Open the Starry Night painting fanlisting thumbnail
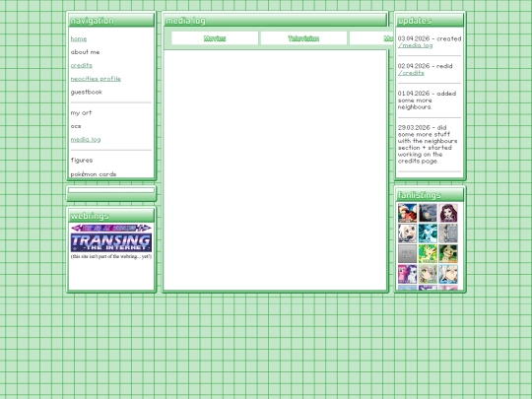 point(428,213)
